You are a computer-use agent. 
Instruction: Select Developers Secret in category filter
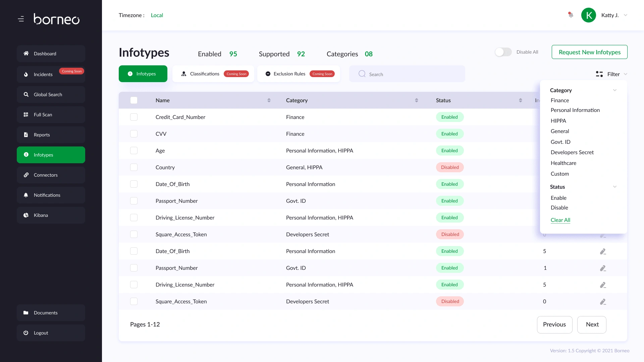click(572, 152)
